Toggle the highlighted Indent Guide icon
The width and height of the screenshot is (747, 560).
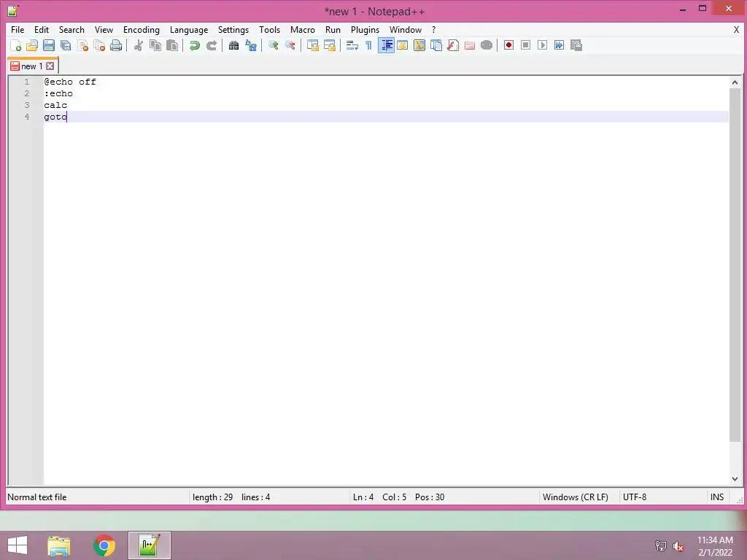pyautogui.click(x=386, y=45)
